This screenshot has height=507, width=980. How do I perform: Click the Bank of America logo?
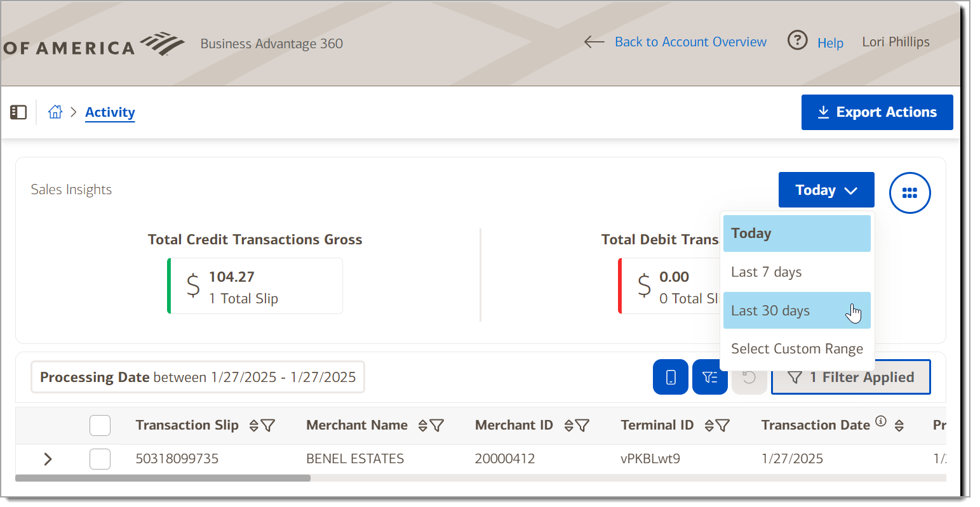[x=94, y=45]
